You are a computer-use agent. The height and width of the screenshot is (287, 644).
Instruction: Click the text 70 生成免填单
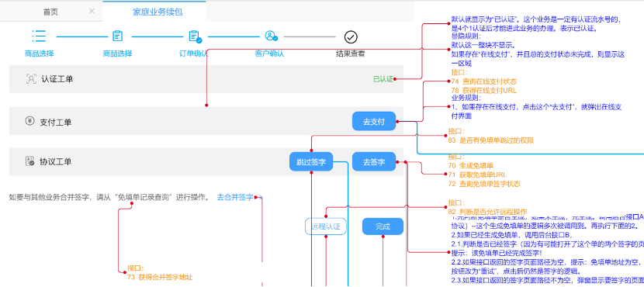tap(470, 165)
